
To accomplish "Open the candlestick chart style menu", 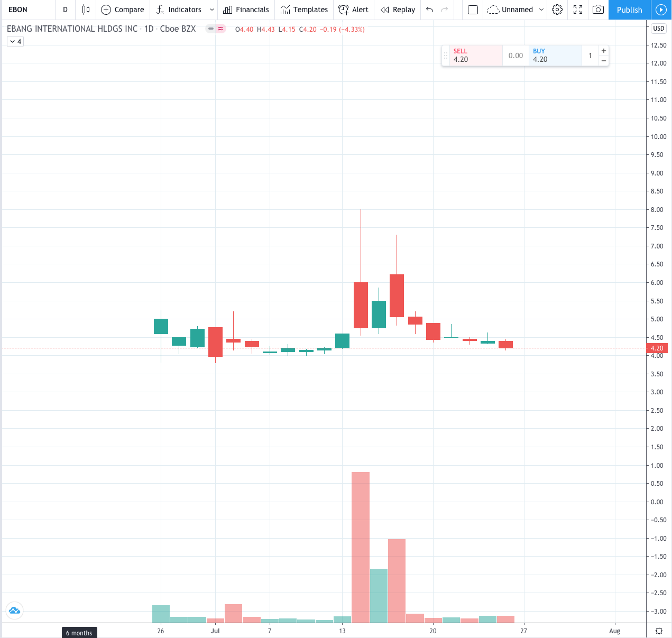I will 86,10.
